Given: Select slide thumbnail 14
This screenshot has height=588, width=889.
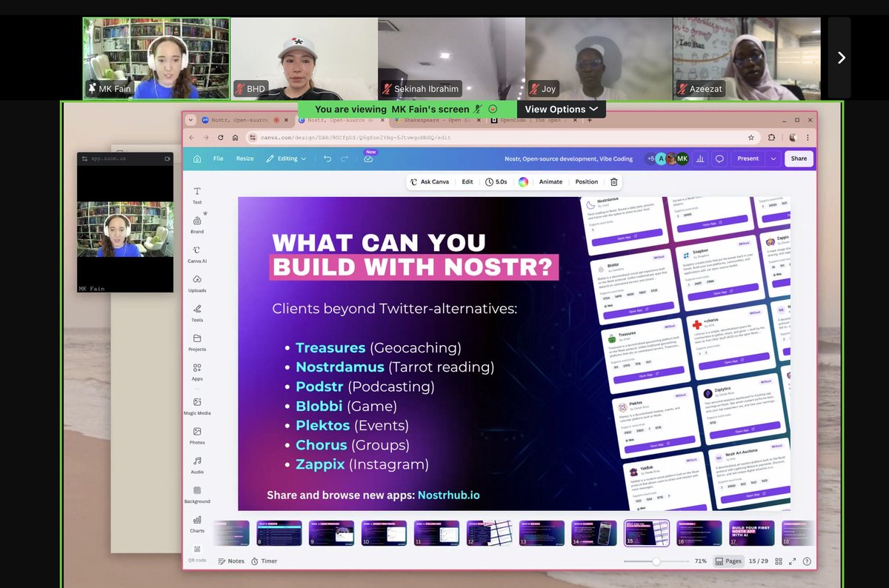Looking at the screenshot, I should tap(595, 533).
